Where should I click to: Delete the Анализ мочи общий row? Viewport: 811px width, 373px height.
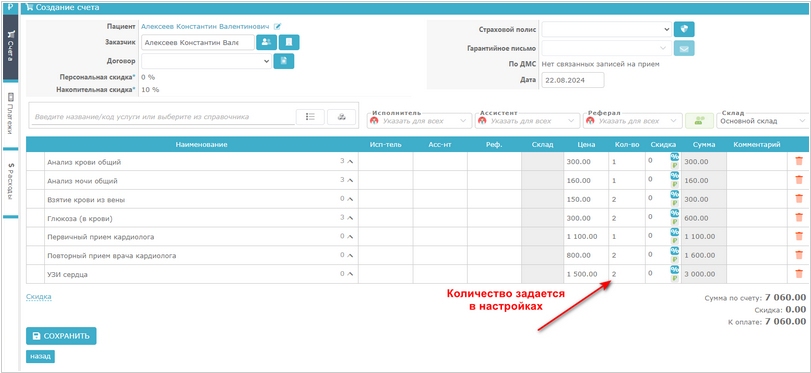(799, 180)
